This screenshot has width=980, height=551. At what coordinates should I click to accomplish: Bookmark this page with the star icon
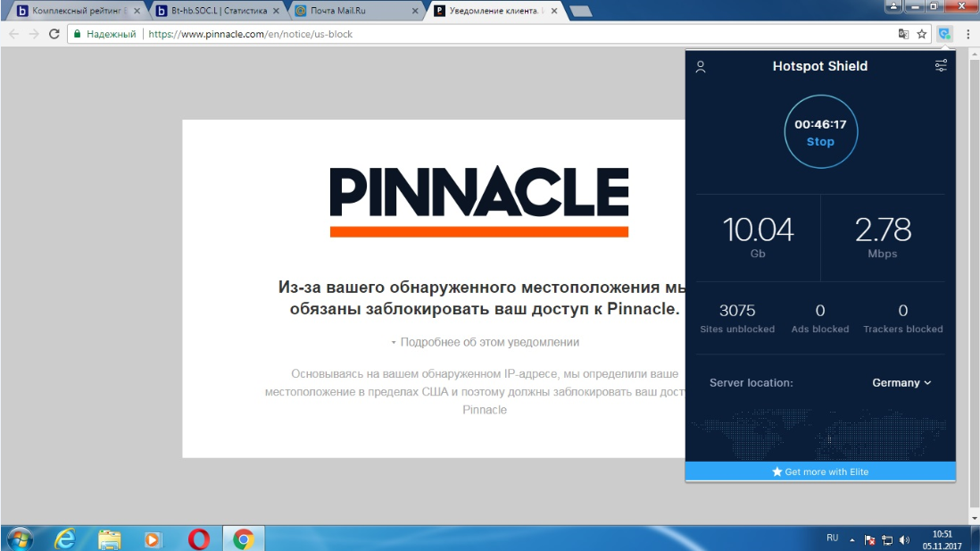tap(922, 34)
